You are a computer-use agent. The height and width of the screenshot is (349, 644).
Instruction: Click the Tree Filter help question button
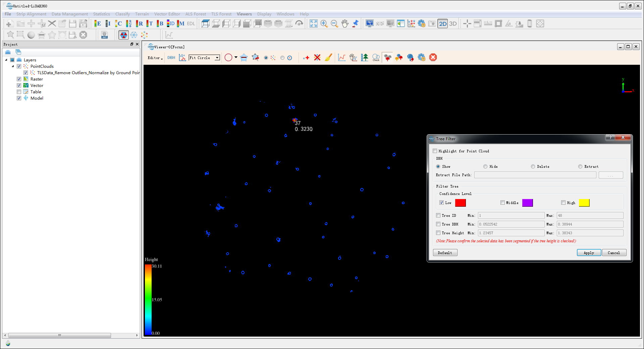(x=610, y=137)
